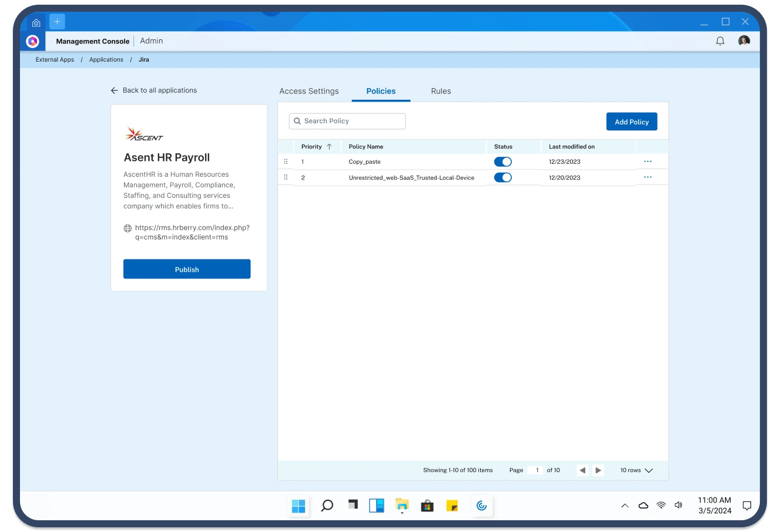Disable the Copy_paste policy toggle

coord(502,161)
